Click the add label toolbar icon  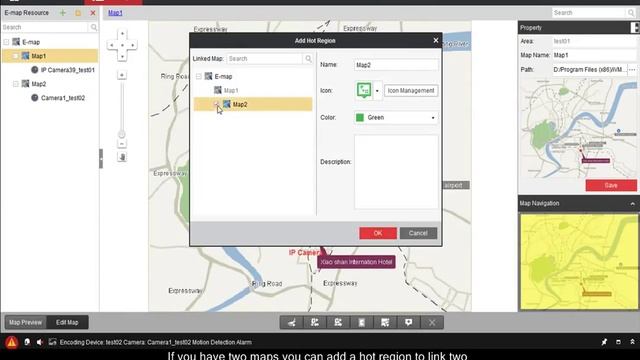tap(409, 322)
